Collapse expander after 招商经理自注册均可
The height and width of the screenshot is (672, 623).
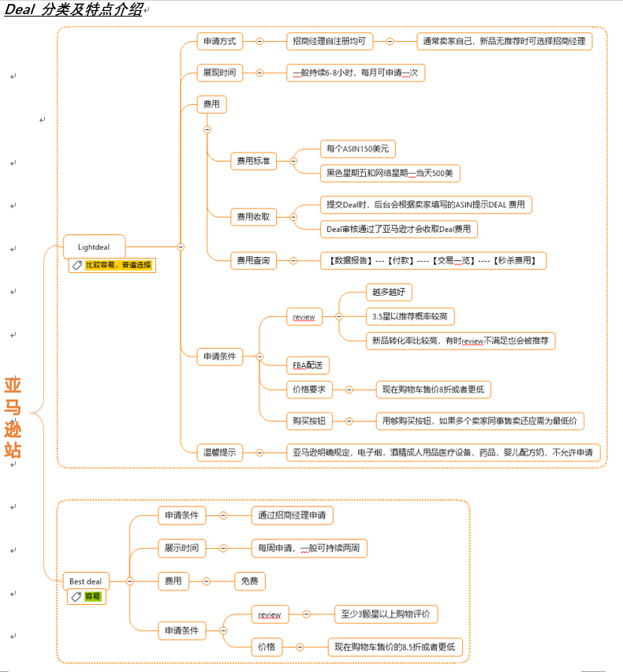[x=390, y=42]
